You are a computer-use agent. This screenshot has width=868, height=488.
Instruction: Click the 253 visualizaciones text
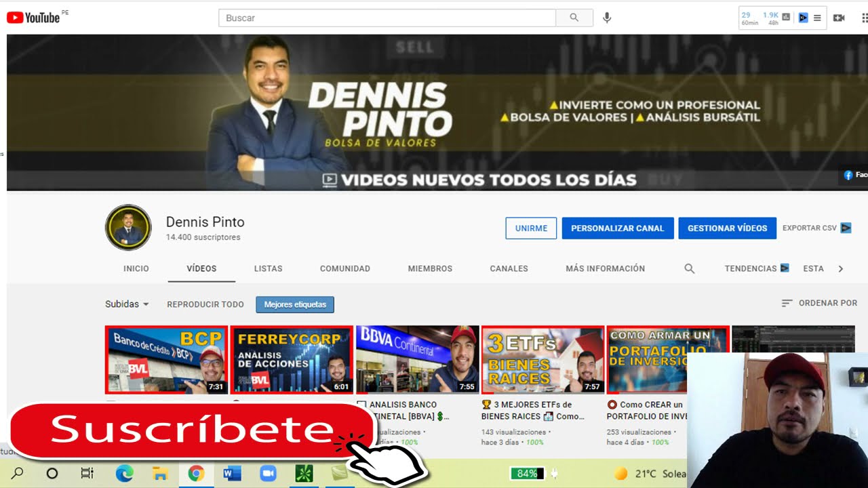[639, 432]
